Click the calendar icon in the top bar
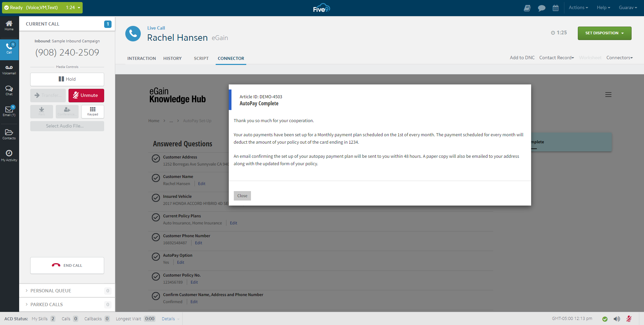This screenshot has height=325, width=644. pos(555,7)
